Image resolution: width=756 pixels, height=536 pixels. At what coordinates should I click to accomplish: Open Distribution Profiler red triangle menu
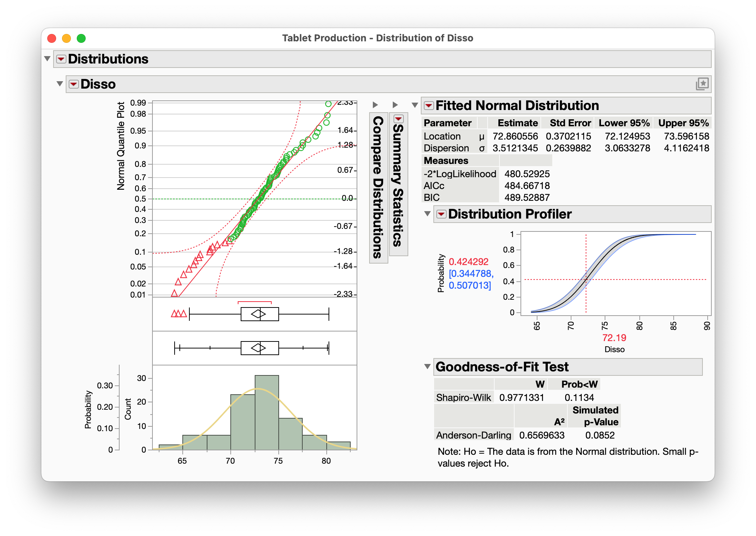[x=441, y=214]
